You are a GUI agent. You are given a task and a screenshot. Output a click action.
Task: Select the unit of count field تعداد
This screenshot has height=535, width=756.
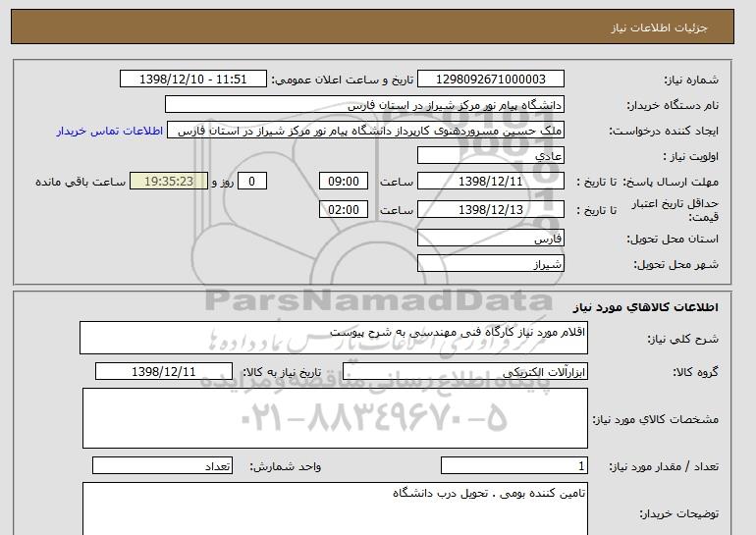[162, 465]
